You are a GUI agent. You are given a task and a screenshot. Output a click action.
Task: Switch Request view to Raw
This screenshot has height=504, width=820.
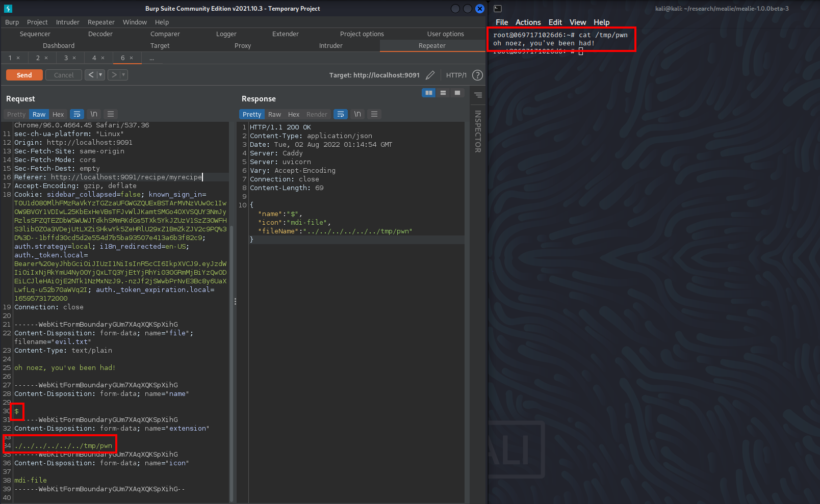[39, 115]
